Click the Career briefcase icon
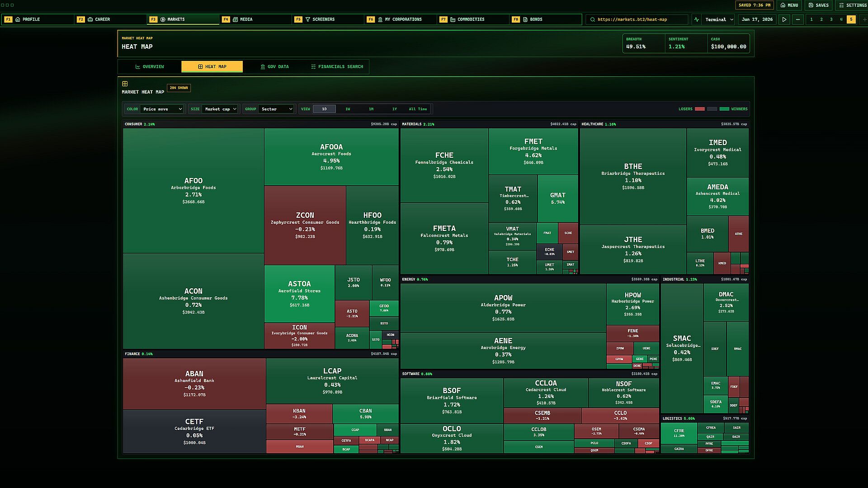This screenshot has height=488, width=868. (x=90, y=19)
